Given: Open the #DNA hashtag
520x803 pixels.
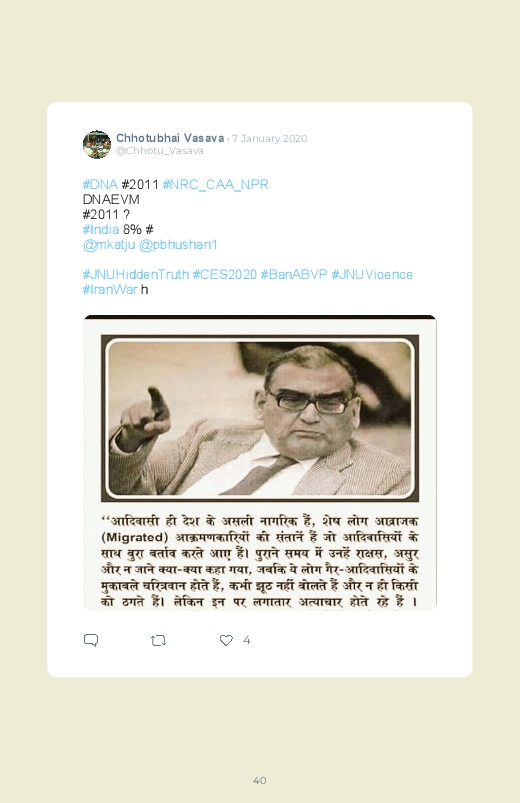Looking at the screenshot, I should pos(100,184).
